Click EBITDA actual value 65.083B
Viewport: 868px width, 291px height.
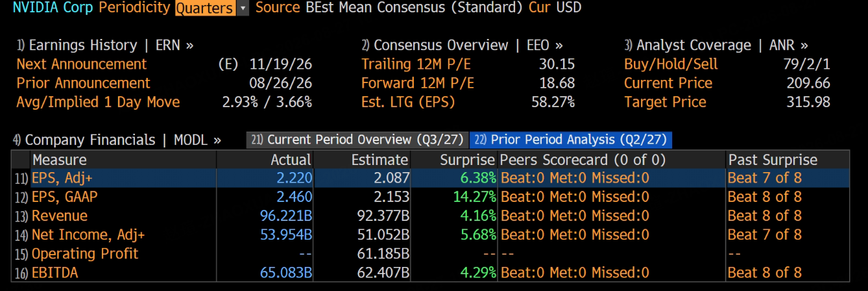[286, 273]
